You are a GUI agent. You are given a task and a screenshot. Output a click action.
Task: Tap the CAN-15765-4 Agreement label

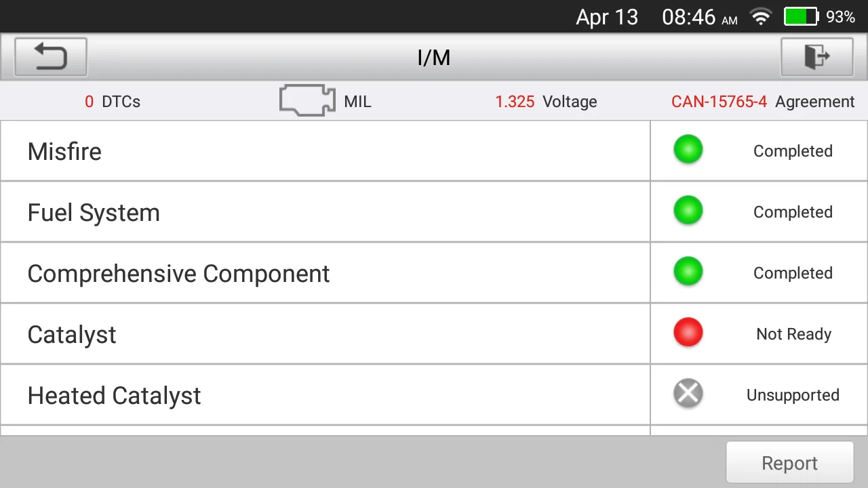[x=763, y=102]
